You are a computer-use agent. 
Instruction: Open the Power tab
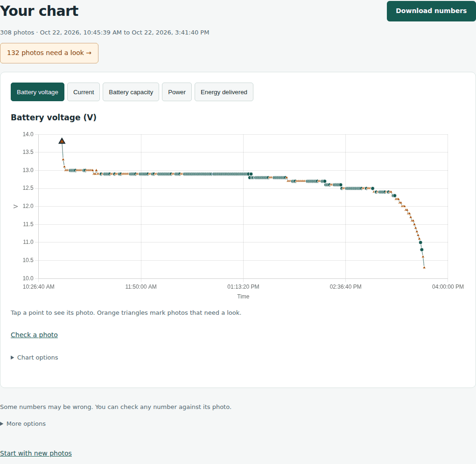pos(177,92)
